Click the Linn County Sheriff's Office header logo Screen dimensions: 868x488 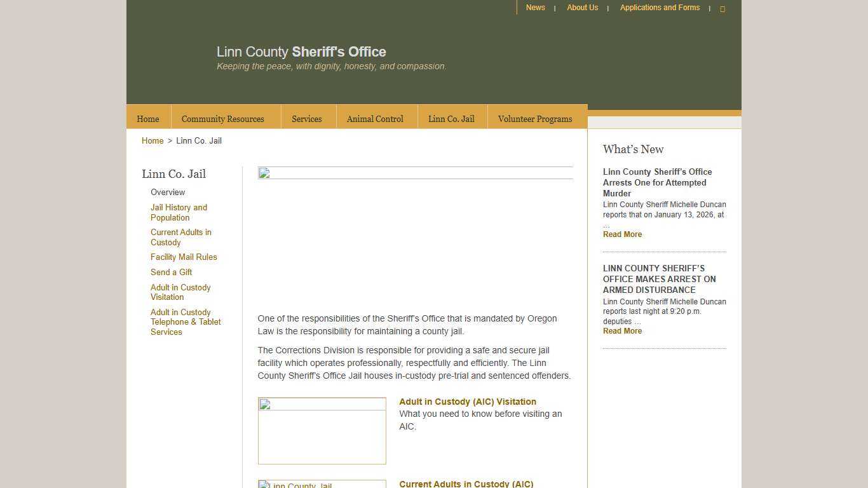coord(301,51)
